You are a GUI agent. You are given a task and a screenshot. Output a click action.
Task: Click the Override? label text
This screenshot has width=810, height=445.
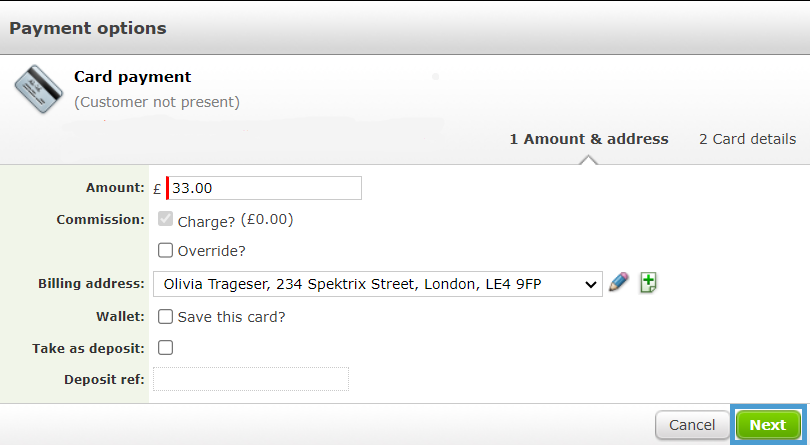[212, 251]
